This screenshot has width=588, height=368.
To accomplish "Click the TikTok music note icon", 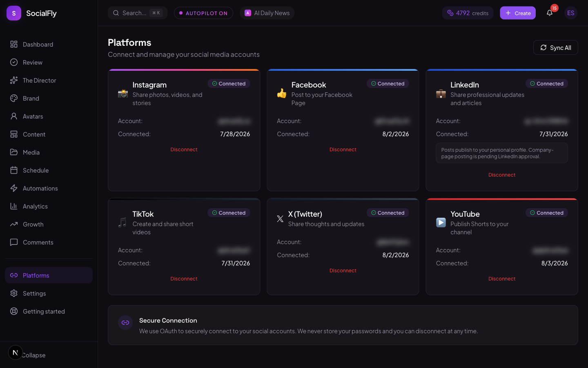I will click(x=123, y=222).
